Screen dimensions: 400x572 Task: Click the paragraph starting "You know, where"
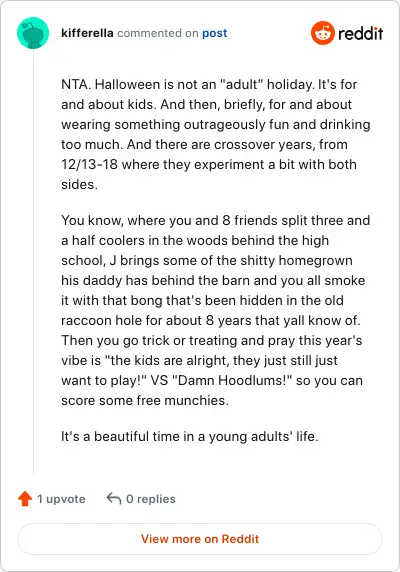point(216,310)
